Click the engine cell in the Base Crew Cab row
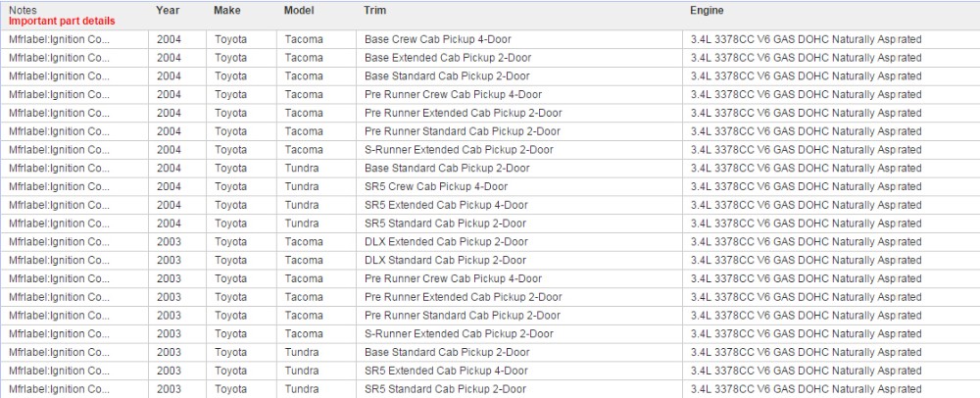The height and width of the screenshot is (398, 980). tap(806, 39)
